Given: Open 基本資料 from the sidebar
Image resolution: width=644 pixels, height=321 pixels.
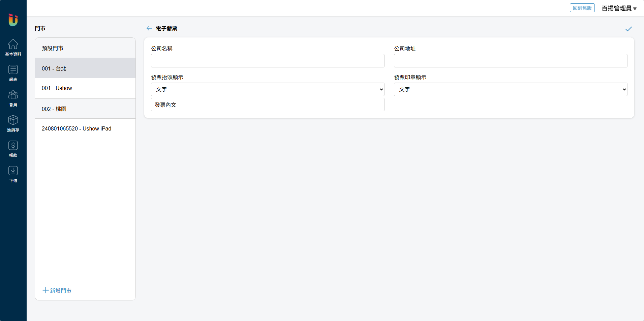Looking at the screenshot, I should tap(13, 48).
